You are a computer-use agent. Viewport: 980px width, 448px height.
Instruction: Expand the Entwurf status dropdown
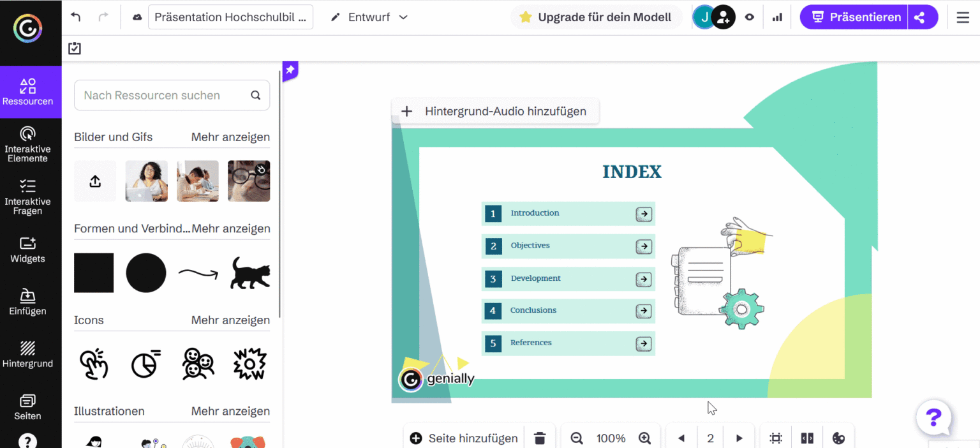tap(403, 17)
